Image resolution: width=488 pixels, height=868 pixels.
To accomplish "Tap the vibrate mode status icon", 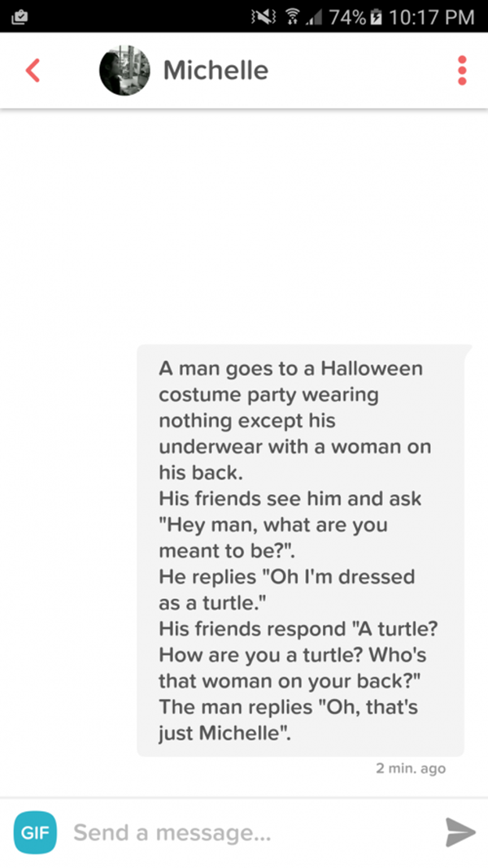I will pos(264,16).
